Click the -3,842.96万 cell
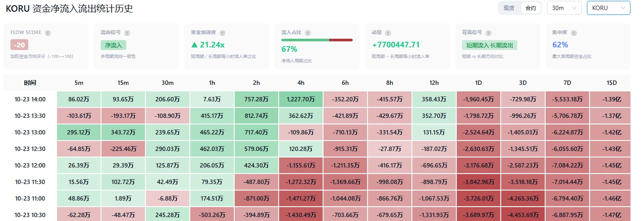 479,182
